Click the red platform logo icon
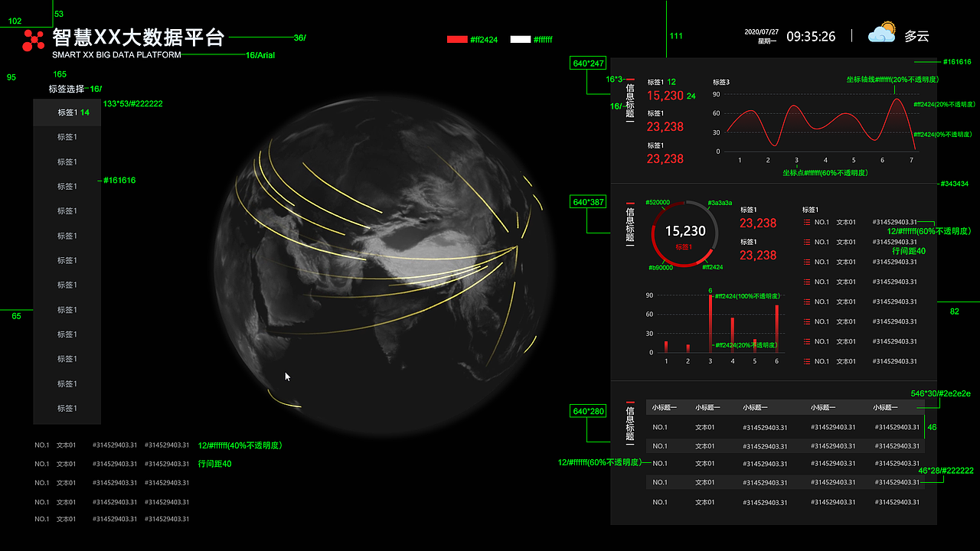This screenshot has width=980, height=551. pos(34,40)
